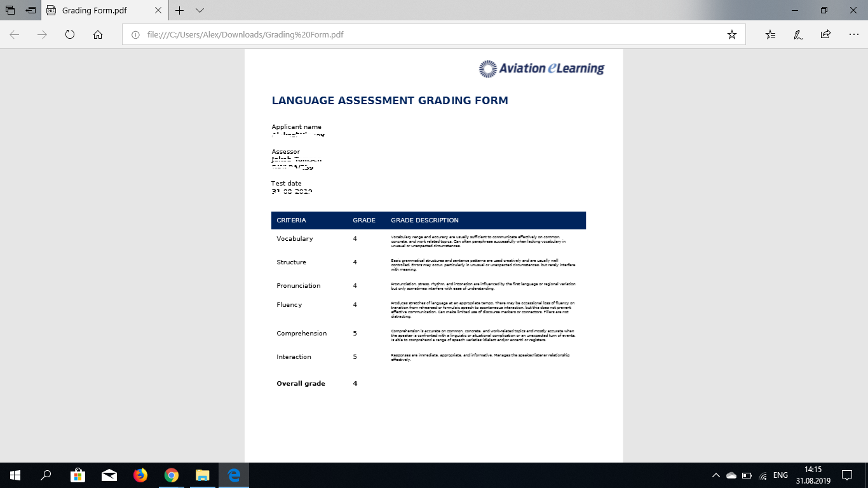Open Google Chrome from the taskbar
This screenshot has height=488, width=868.
(x=171, y=475)
